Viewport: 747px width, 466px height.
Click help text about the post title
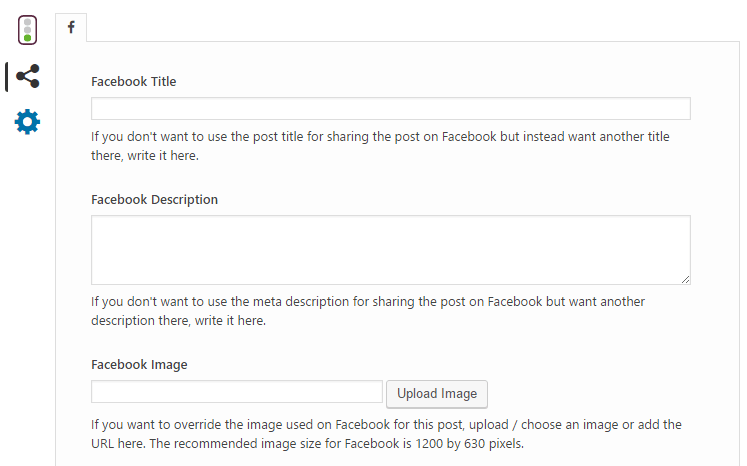(x=380, y=146)
